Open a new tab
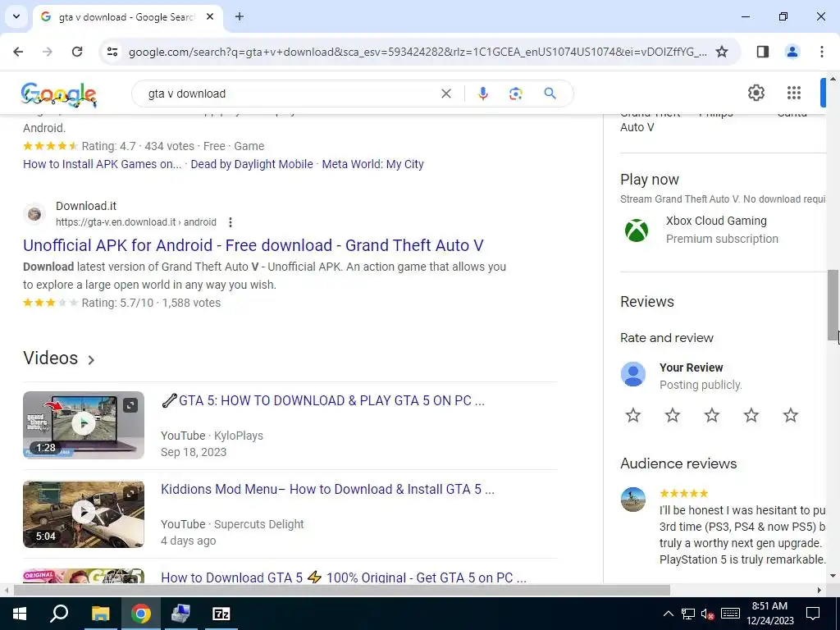The height and width of the screenshot is (630, 840). click(240, 16)
